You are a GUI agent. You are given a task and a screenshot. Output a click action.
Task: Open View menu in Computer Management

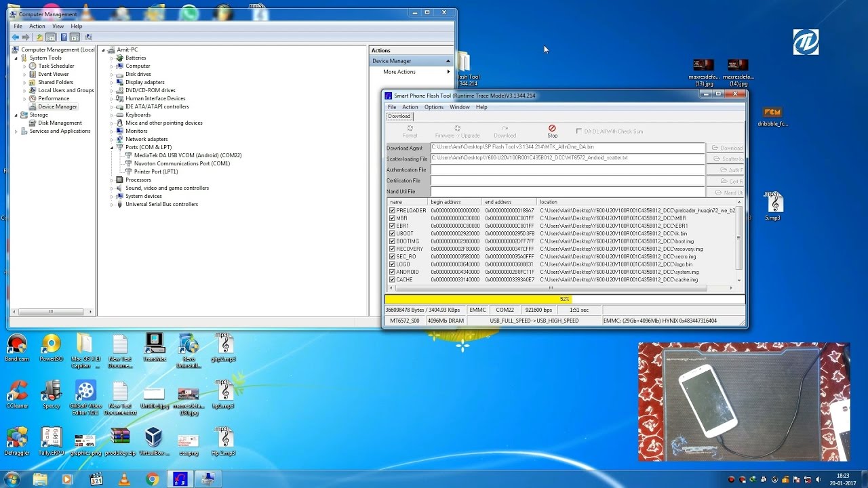click(x=58, y=26)
